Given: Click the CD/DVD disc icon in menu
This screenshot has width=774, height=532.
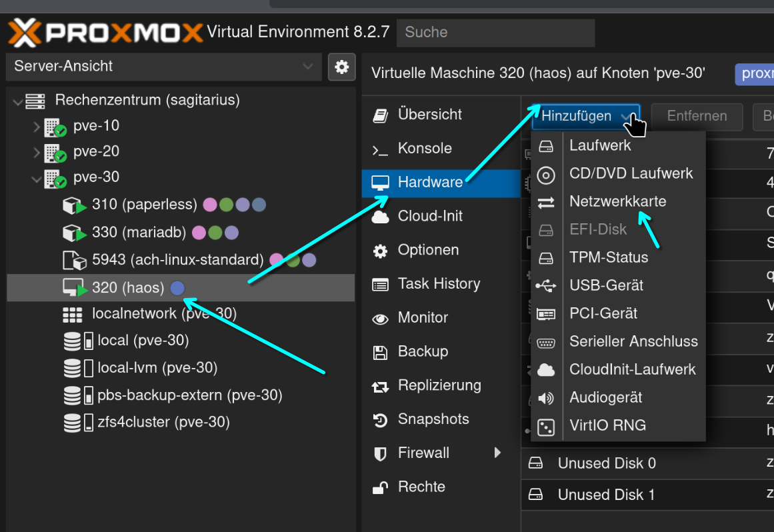Looking at the screenshot, I should pos(546,175).
